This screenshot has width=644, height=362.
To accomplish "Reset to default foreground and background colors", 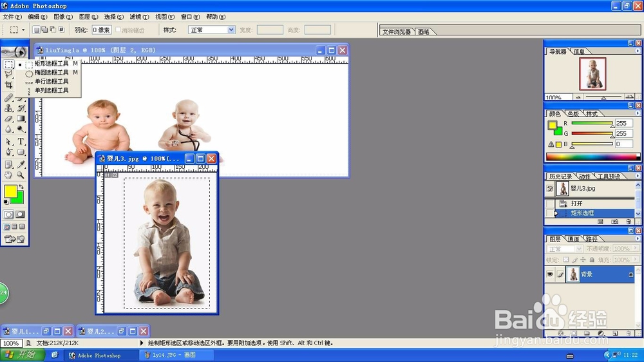I will point(6,202).
